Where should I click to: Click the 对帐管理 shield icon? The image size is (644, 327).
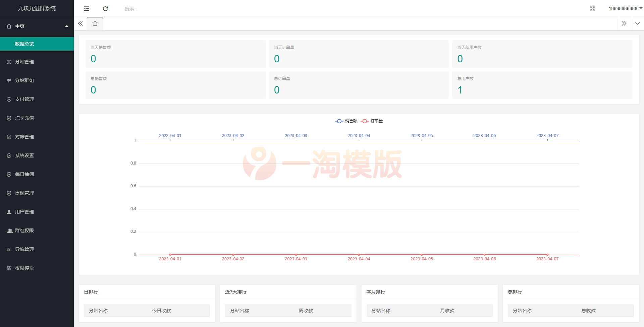point(9,137)
